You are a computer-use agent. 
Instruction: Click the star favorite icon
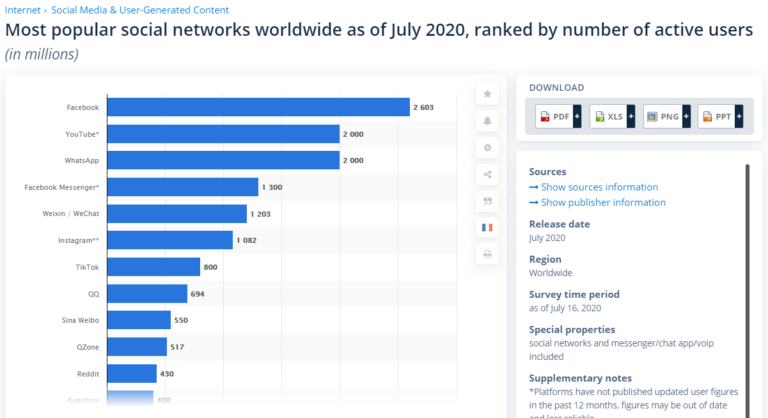click(x=487, y=94)
